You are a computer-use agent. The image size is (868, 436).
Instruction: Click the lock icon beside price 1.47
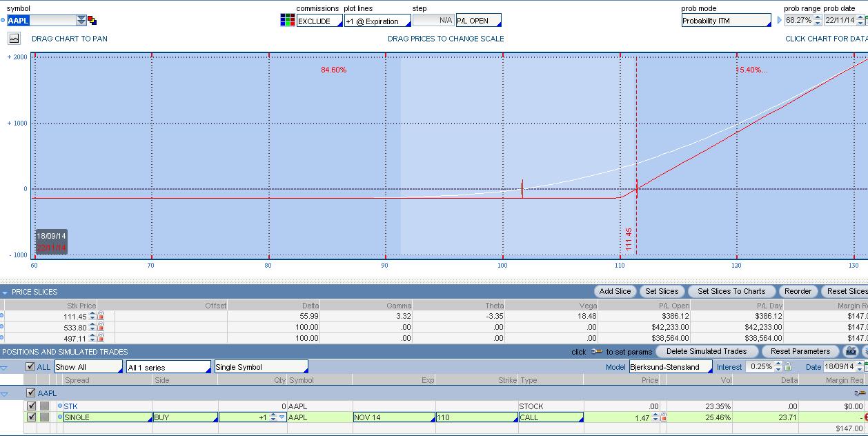click(664, 417)
